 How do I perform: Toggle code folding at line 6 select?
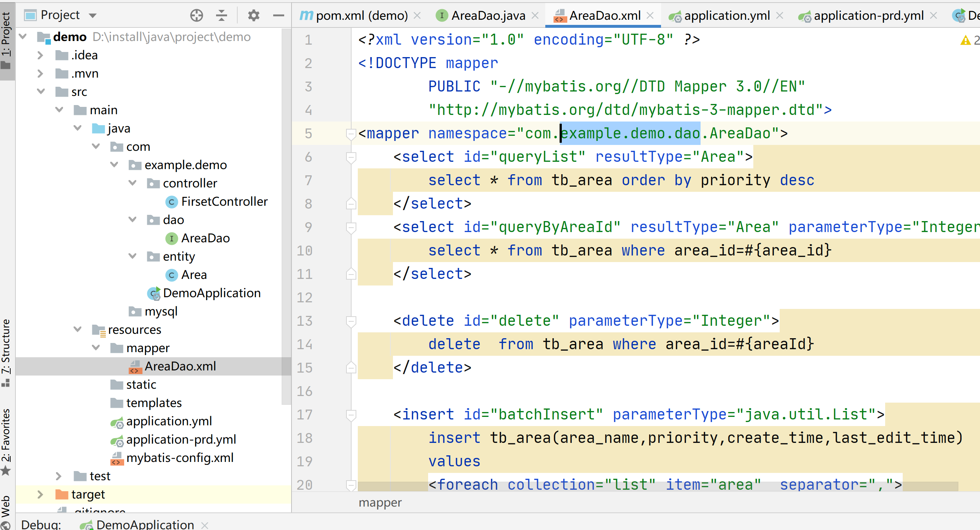click(x=351, y=157)
